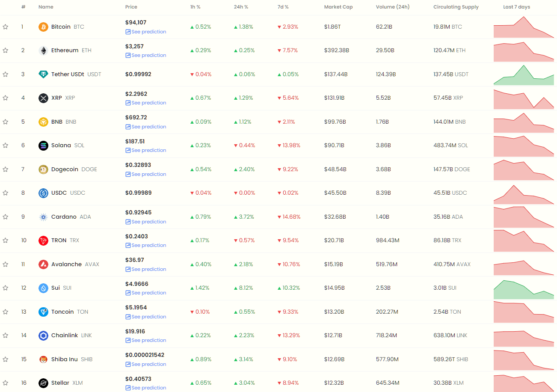This screenshot has width=557, height=392.
Task: Sort the table by Name column
Action: tap(46, 7)
